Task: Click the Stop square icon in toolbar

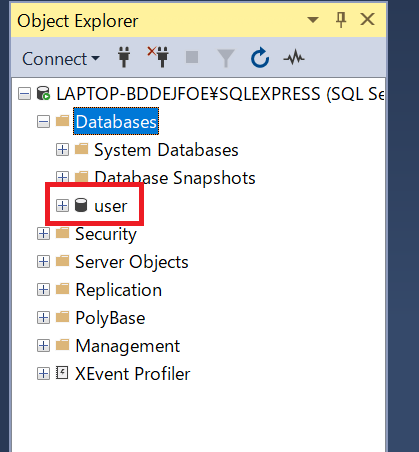Action: (192, 57)
